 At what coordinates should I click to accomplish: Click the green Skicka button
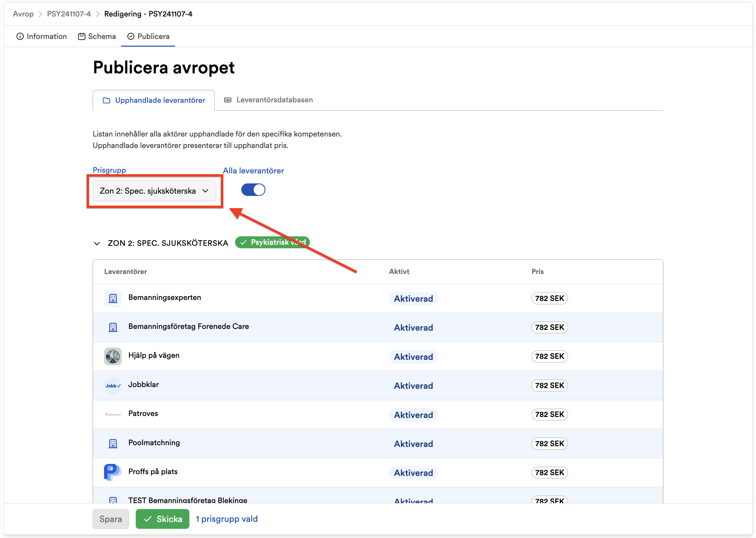[x=162, y=519]
